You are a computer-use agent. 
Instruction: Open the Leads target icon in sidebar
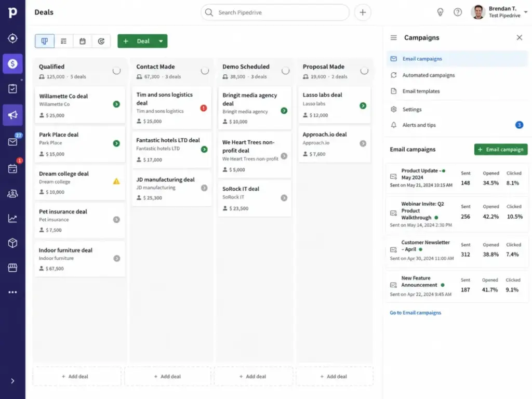(x=12, y=38)
